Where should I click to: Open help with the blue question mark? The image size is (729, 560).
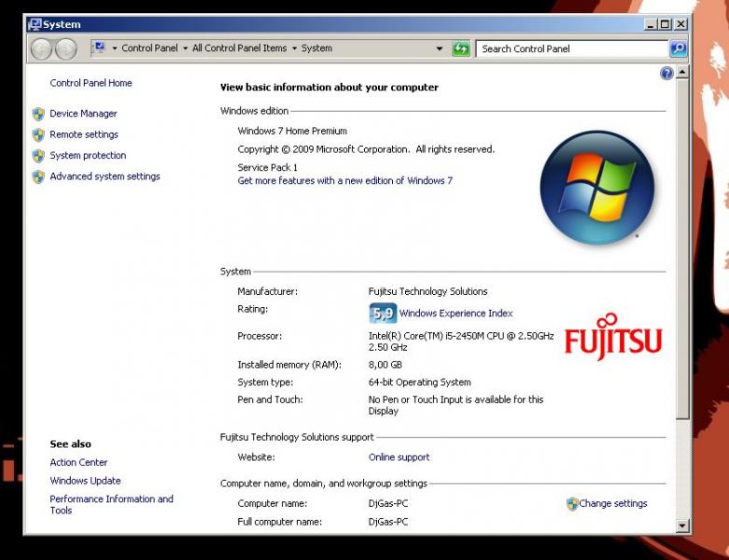coord(666,73)
